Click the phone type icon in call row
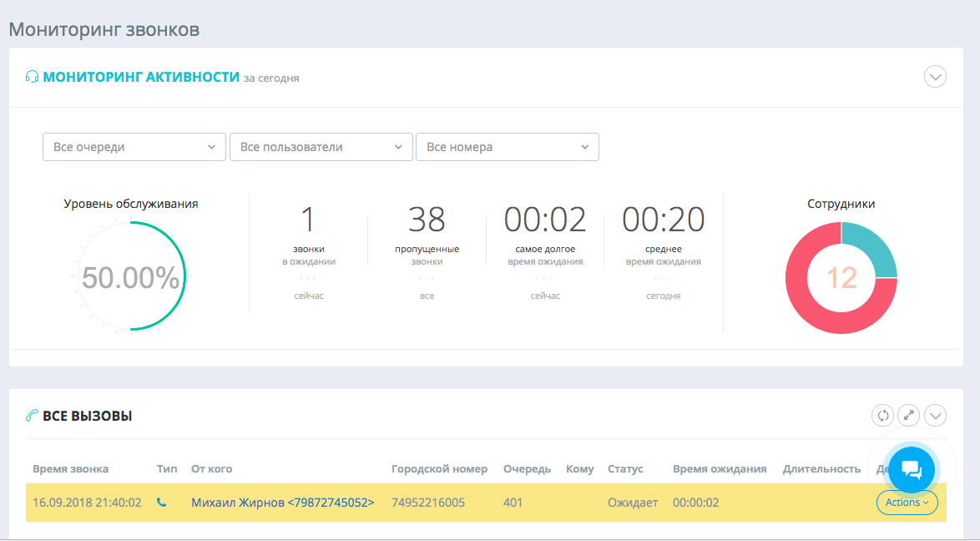 (x=161, y=503)
